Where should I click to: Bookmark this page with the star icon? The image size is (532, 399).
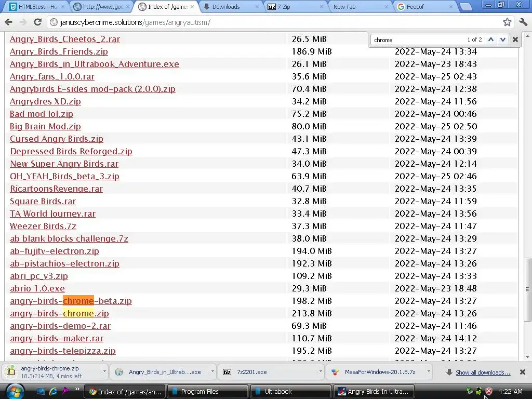[507, 22]
